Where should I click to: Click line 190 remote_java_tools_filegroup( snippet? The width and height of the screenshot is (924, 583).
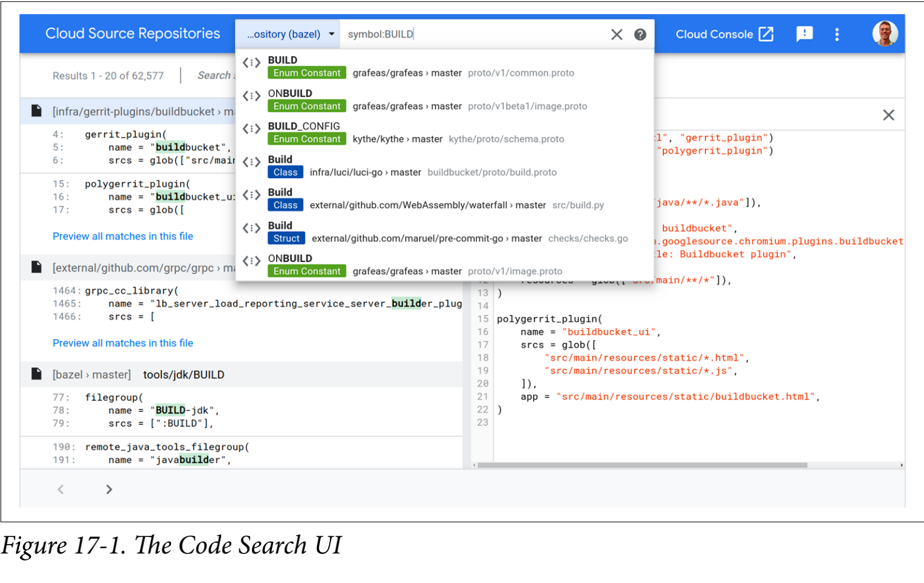166,447
